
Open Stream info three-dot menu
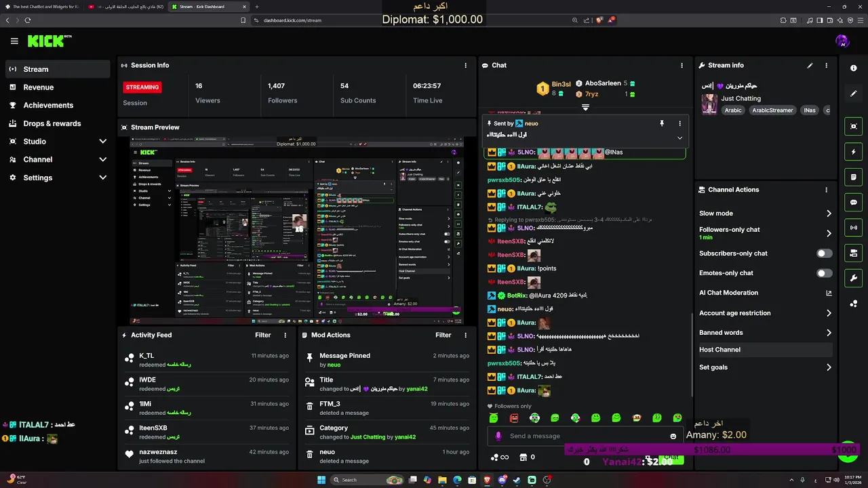pos(826,65)
